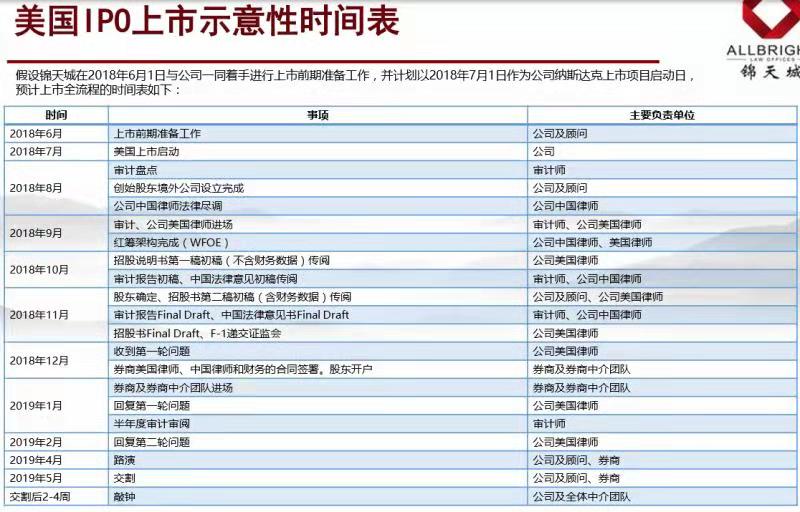
Task: Select the 交割后2-4周 time cell
Action: tap(42, 496)
